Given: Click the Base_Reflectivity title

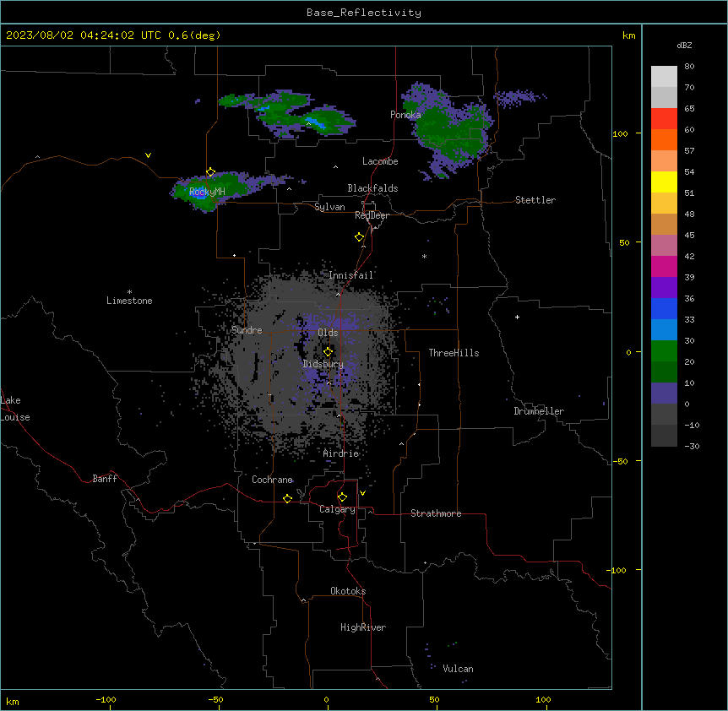Looking at the screenshot, I should click(x=364, y=13).
